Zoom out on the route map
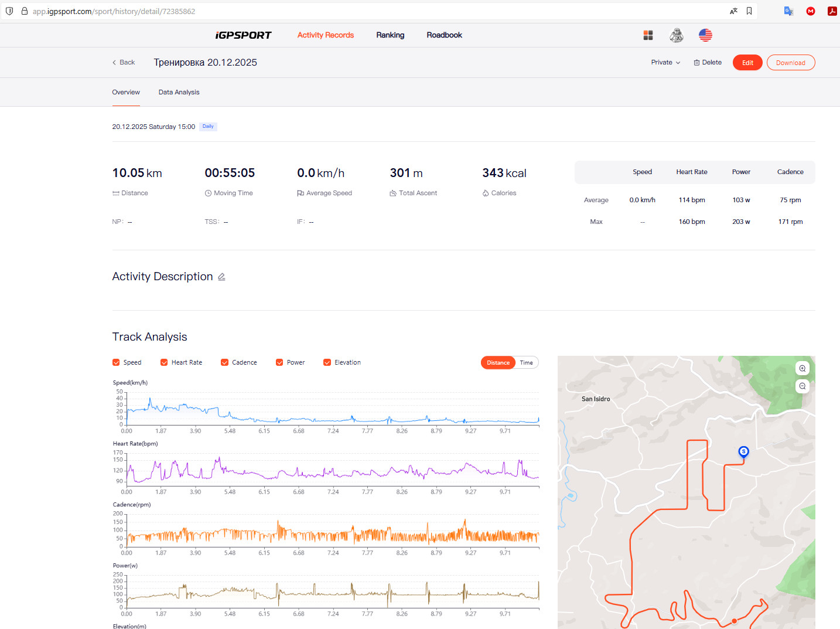The width and height of the screenshot is (840, 629). click(803, 386)
